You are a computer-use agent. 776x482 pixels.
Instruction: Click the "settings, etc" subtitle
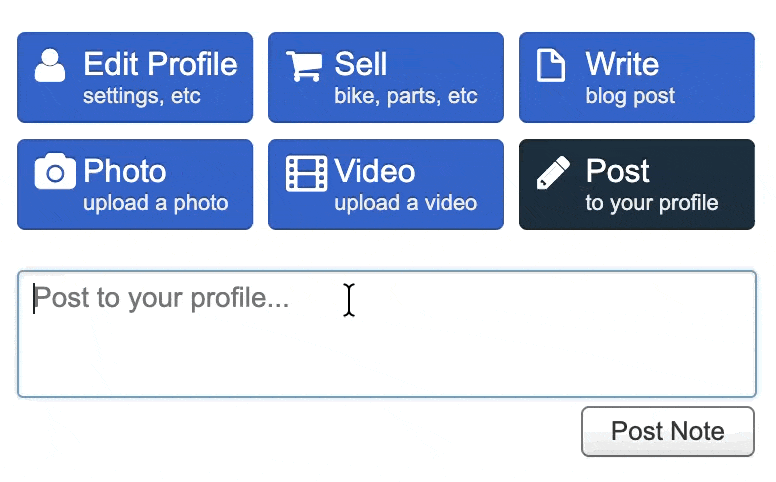[142, 97]
